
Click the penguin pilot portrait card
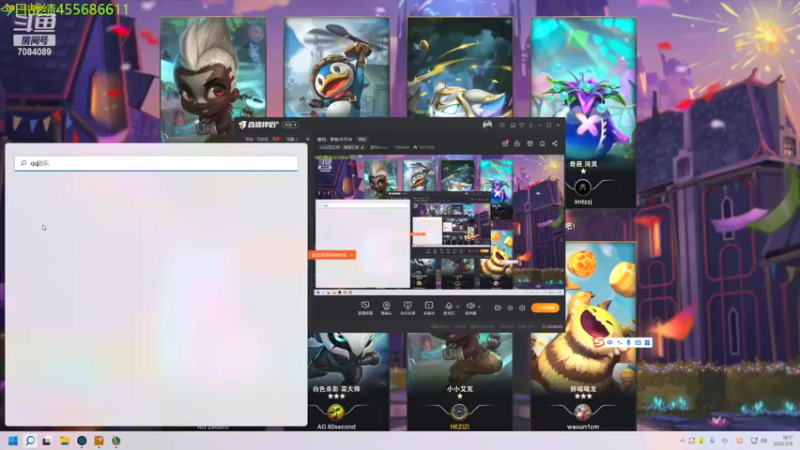click(x=337, y=68)
